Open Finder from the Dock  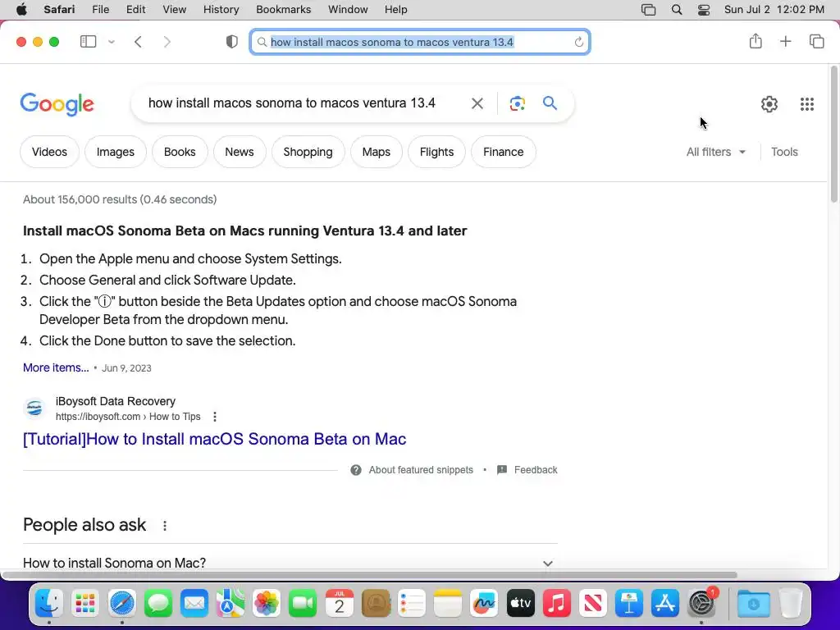click(x=49, y=604)
